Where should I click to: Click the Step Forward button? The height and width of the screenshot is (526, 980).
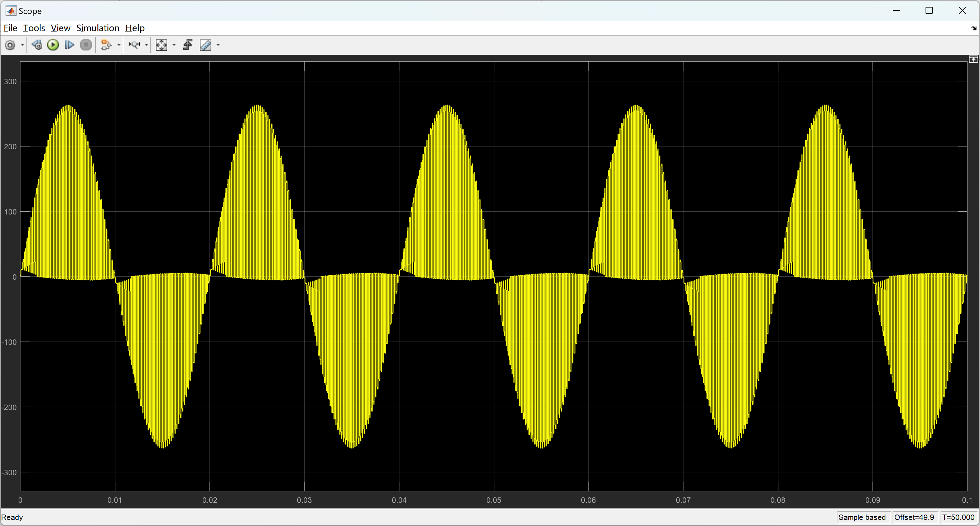pyautogui.click(x=69, y=45)
